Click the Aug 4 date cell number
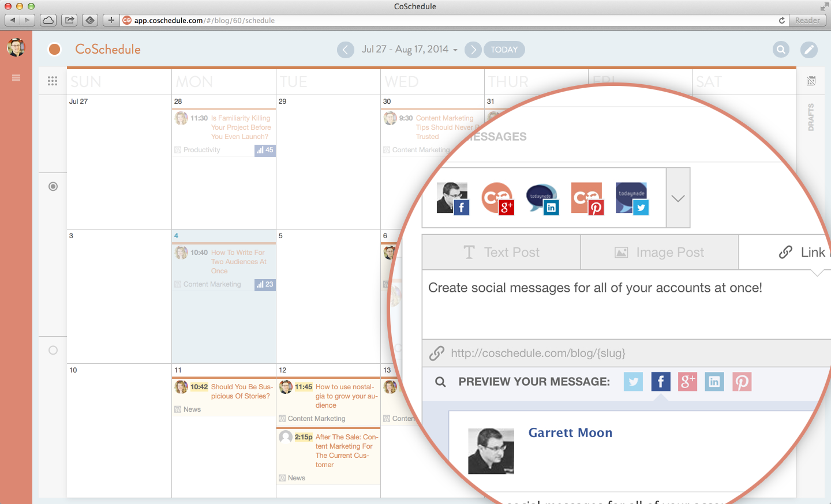The height and width of the screenshot is (504, 831). click(176, 235)
